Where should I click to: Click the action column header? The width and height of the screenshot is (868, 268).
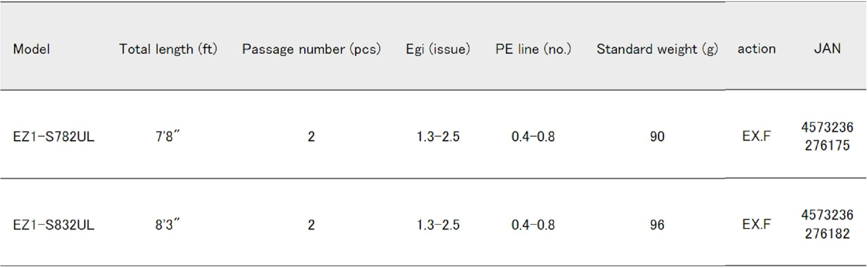pyautogui.click(x=756, y=49)
